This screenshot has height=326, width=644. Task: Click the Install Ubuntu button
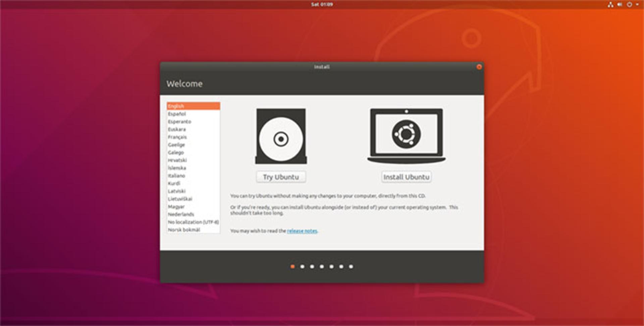point(407,177)
